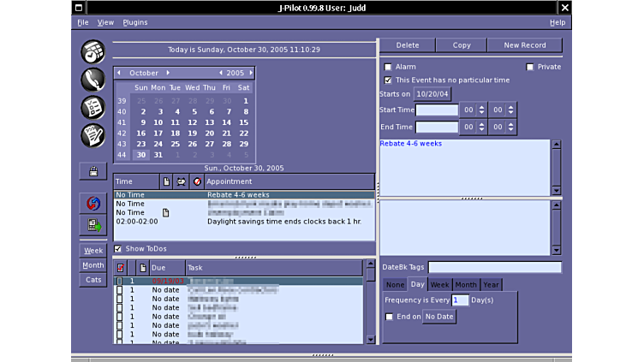Click the lock privacy icon button

[92, 171]
